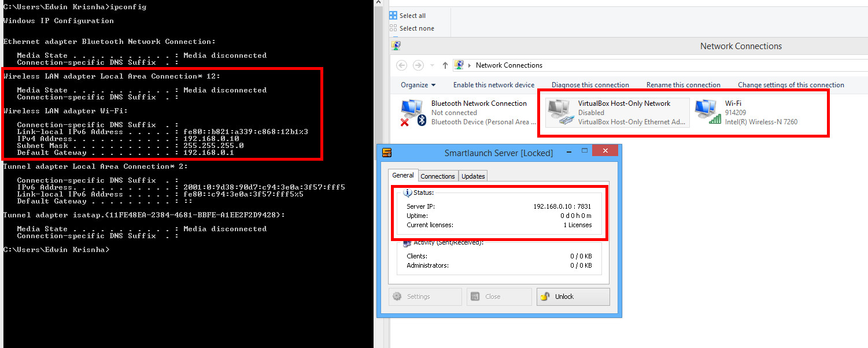Click the Network Connections window title icon
This screenshot has height=348, width=868.
[396, 45]
